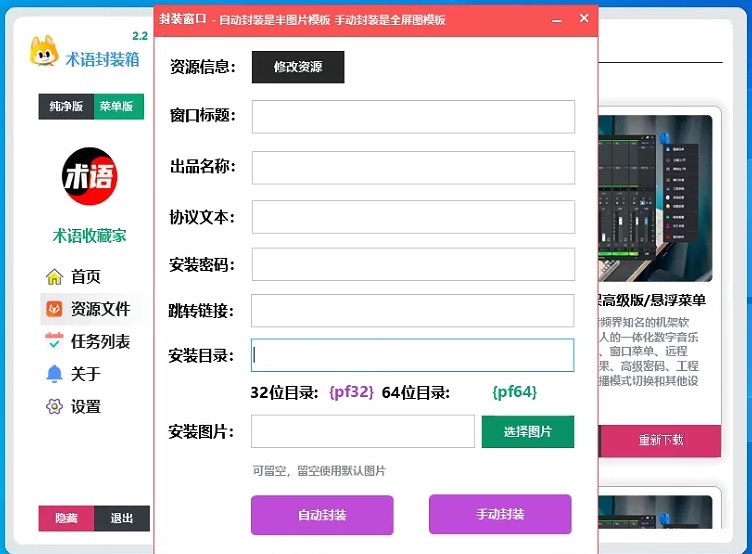The image size is (752, 554).
Task: Click the 隐藏 button
Action: 66,518
